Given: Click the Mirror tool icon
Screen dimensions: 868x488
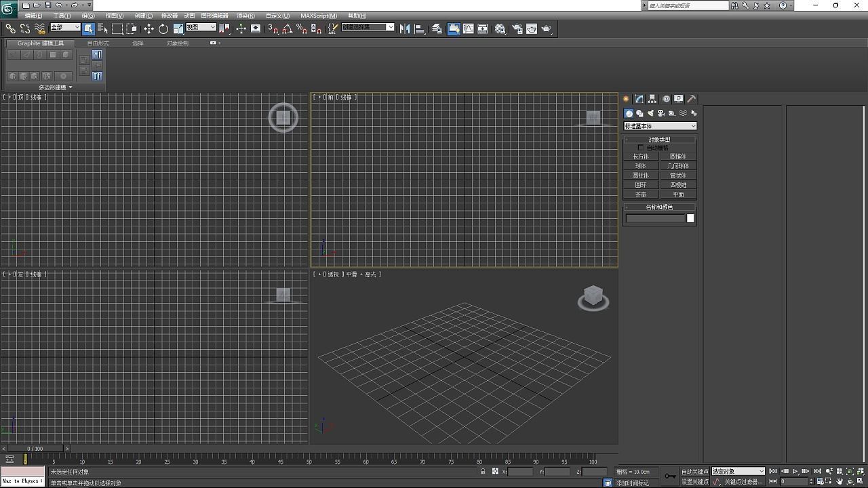Looking at the screenshot, I should [x=405, y=28].
